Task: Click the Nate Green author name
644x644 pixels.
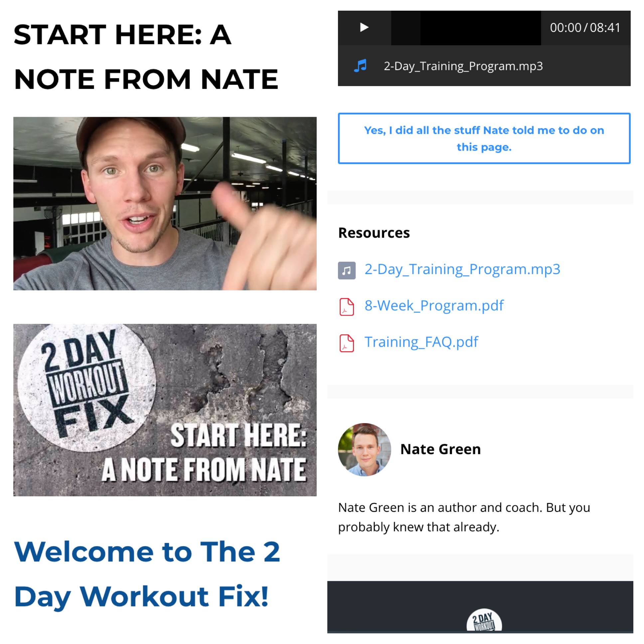Action: point(440,449)
